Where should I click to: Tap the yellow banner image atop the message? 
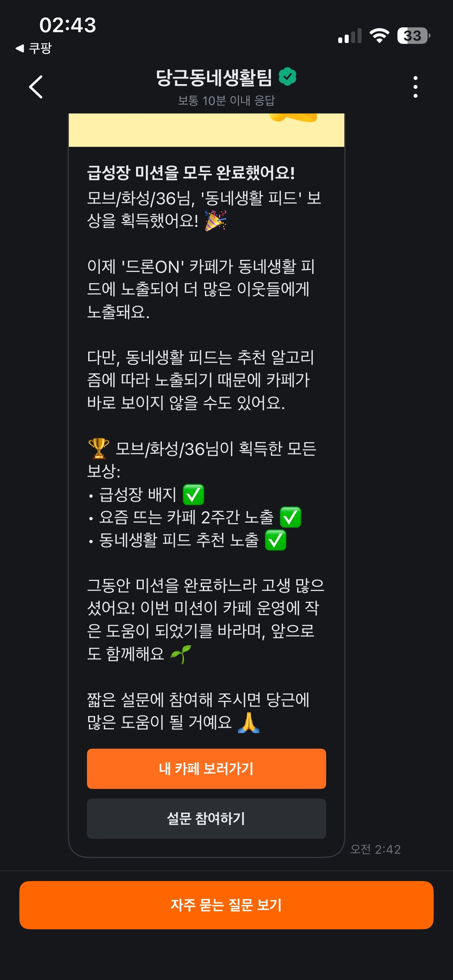[207, 130]
